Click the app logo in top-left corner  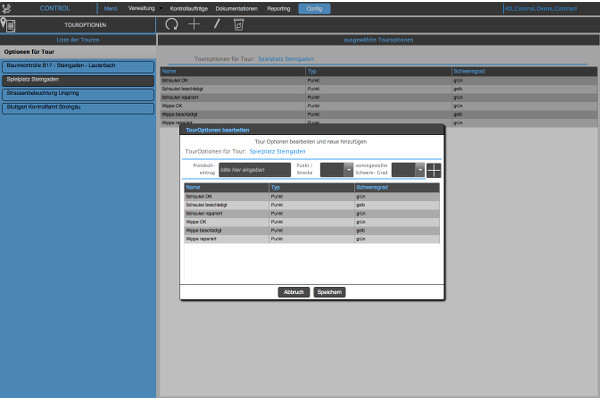pos(9,7)
